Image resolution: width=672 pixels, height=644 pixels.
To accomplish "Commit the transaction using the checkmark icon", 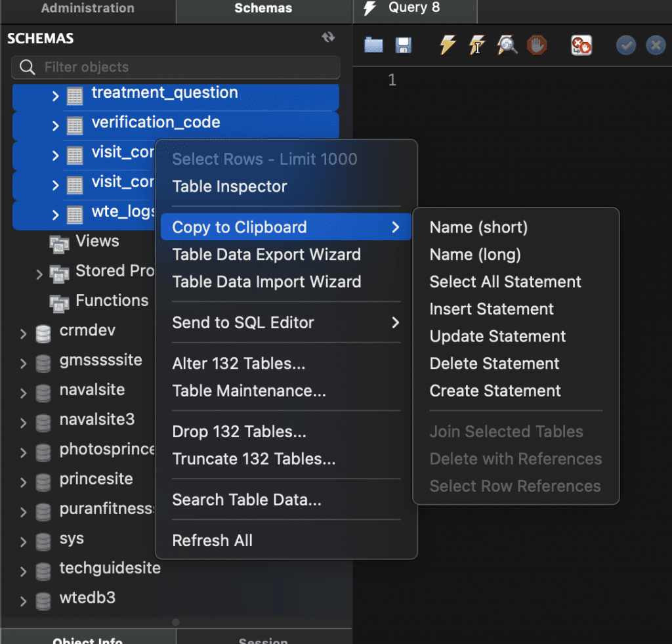I will point(625,45).
